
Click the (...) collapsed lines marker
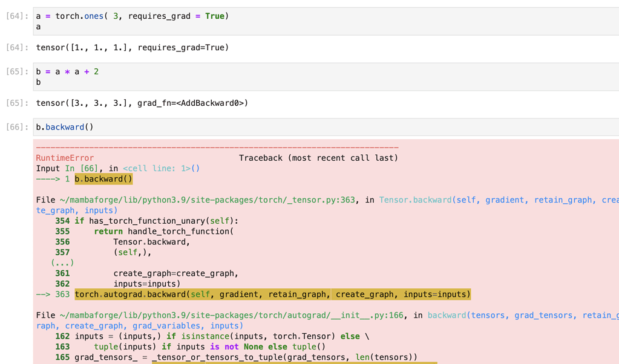(x=62, y=263)
